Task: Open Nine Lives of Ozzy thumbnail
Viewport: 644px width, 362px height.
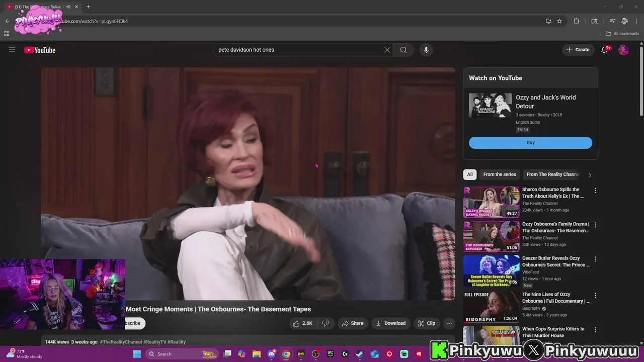Action: [492, 307]
